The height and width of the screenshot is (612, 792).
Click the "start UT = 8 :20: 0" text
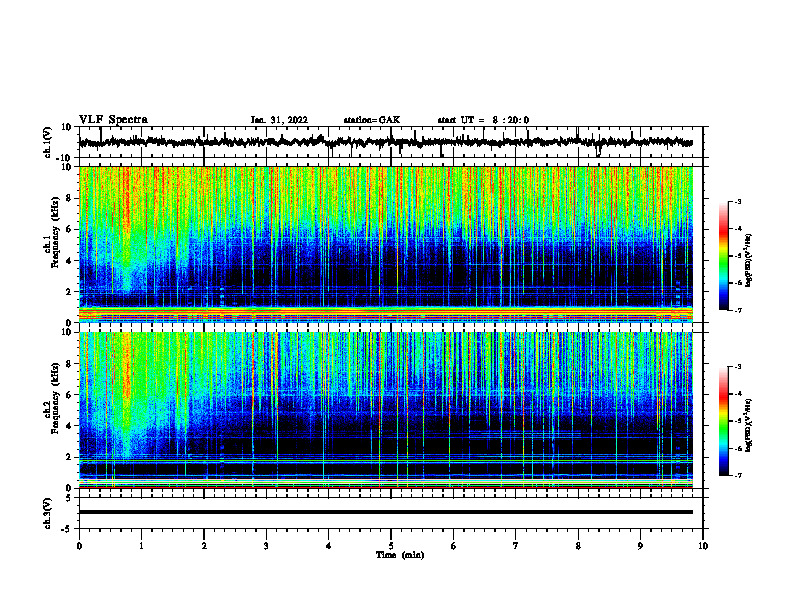[x=483, y=120]
